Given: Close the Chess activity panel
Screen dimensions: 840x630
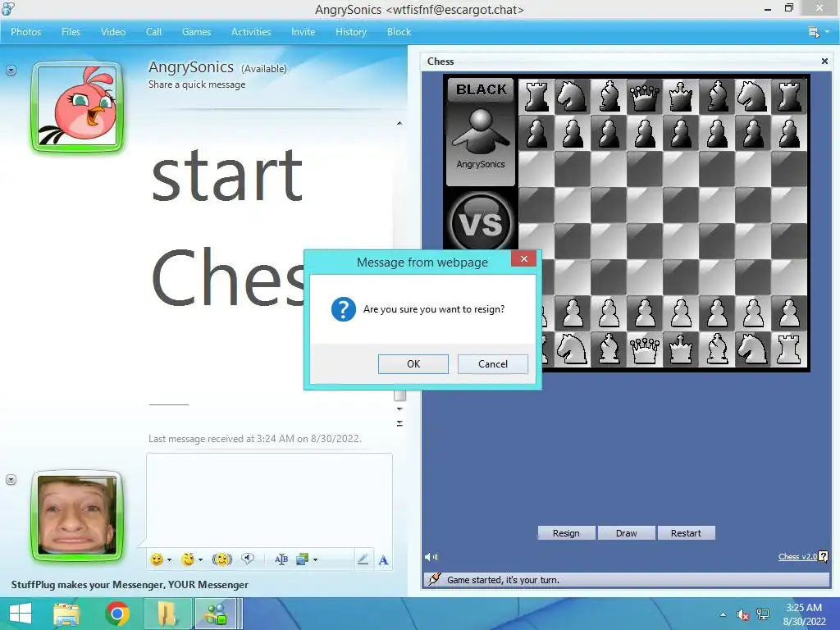Looking at the screenshot, I should (x=824, y=61).
